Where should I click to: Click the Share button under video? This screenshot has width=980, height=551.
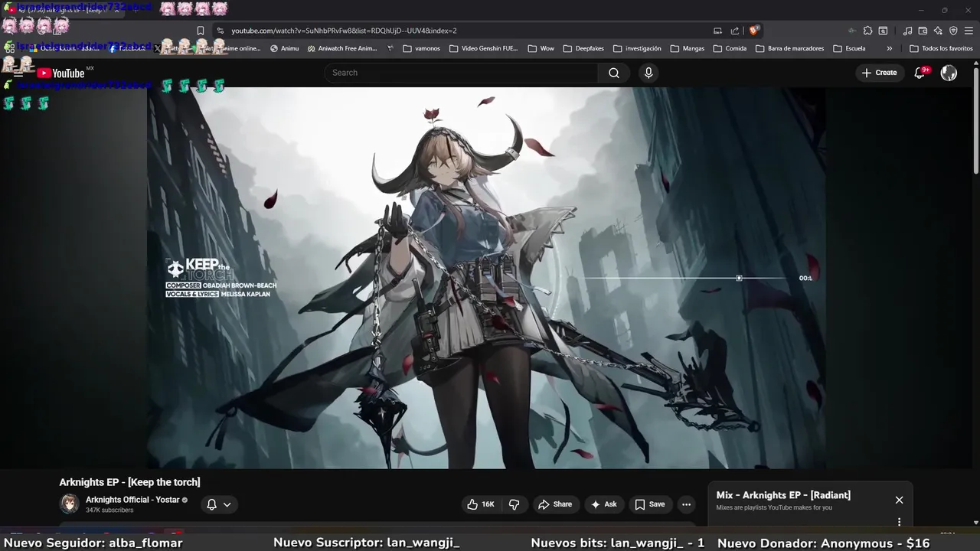(x=555, y=504)
